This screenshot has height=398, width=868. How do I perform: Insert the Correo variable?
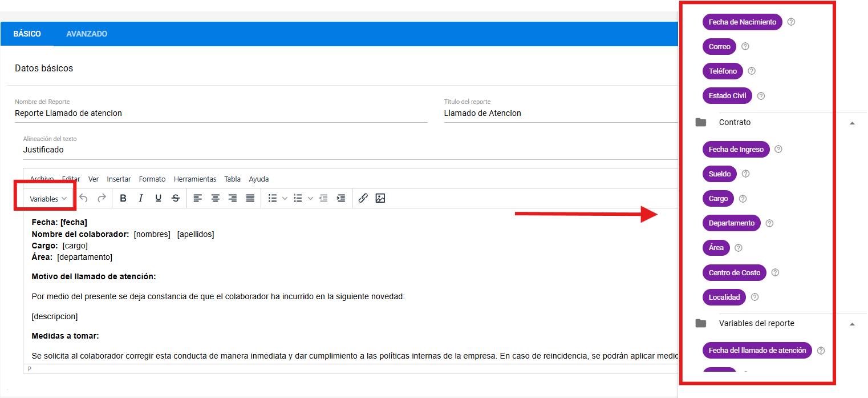[719, 47]
